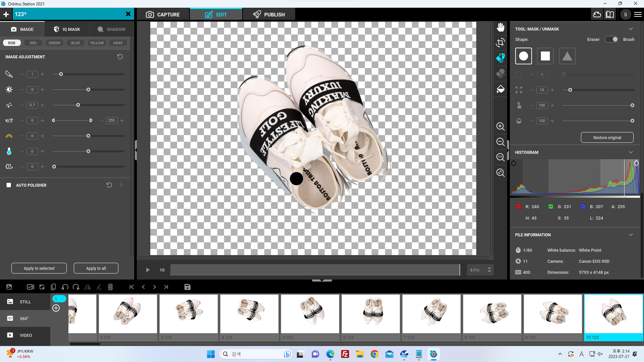Screen dimensions: 644x362
Task: Switch to 360° mode
Action: point(25,318)
